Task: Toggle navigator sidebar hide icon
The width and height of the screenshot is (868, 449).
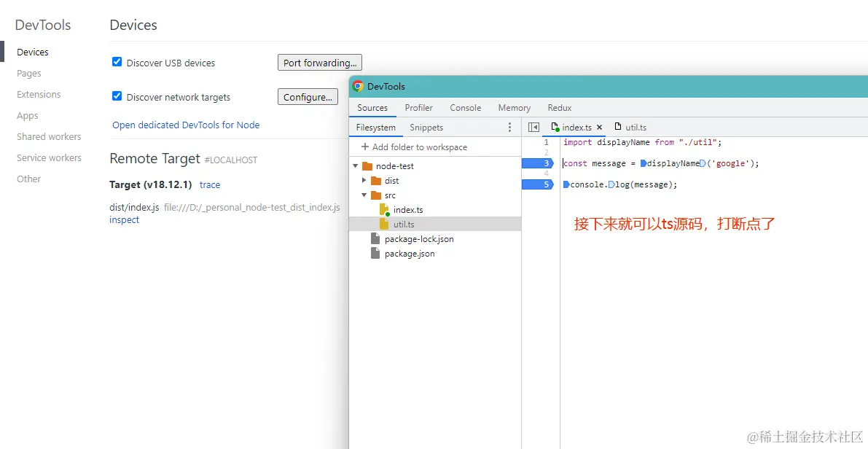Action: 533,128
